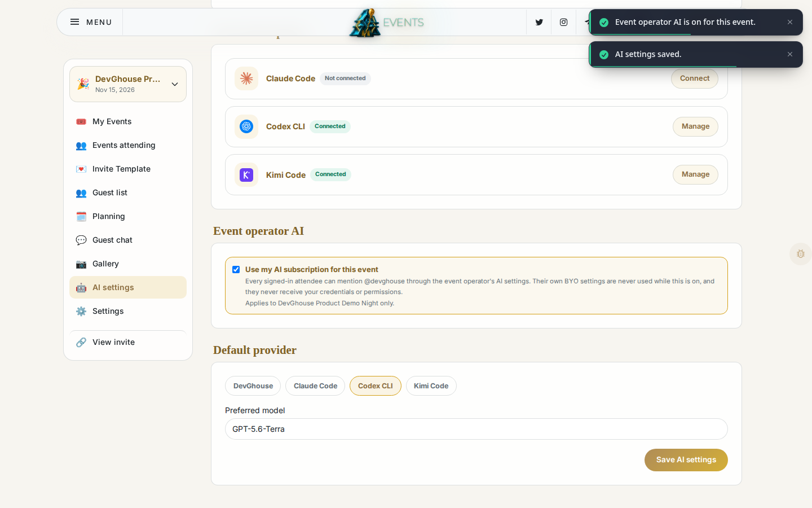The image size is (812, 508).
Task: Click Save AI settings button
Action: pyautogui.click(x=686, y=460)
